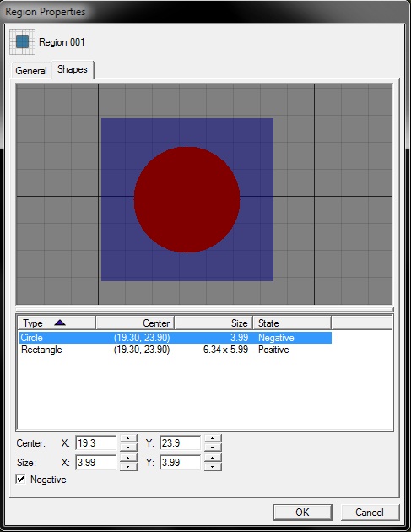Click the Positive state cell

pos(273,350)
